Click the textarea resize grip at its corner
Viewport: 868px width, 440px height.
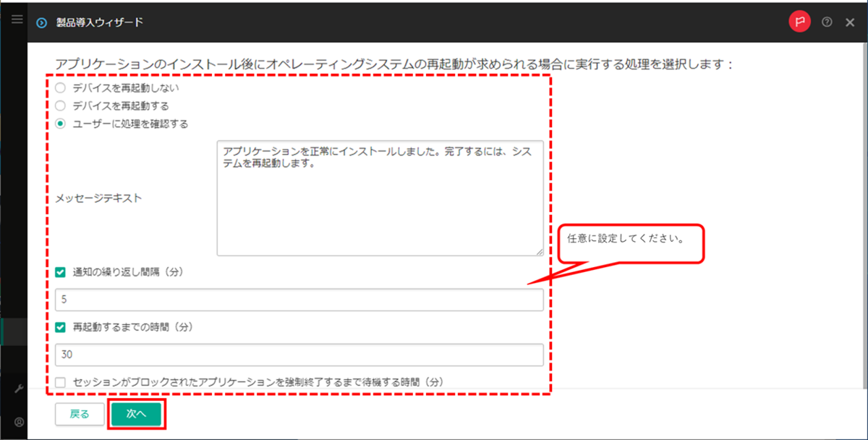(x=540, y=251)
